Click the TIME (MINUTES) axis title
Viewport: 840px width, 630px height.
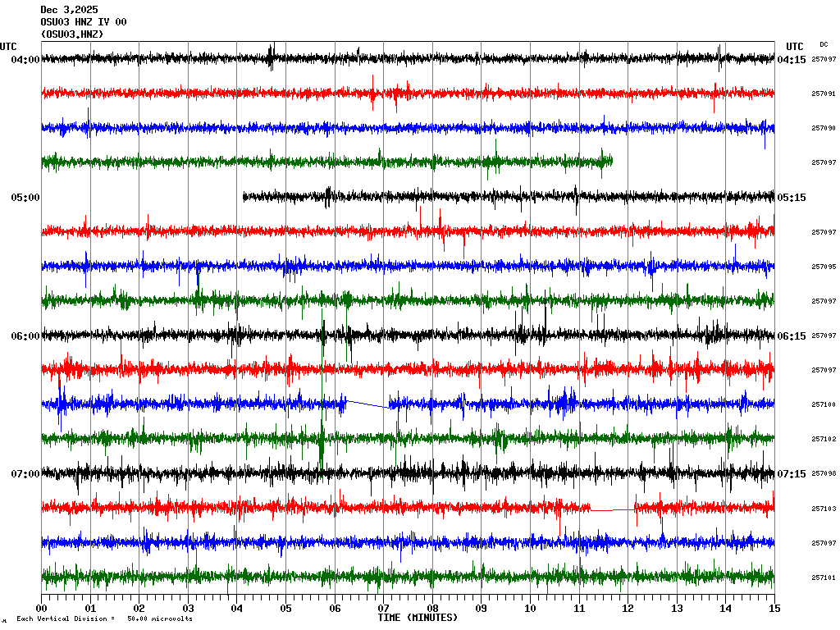[418, 617]
